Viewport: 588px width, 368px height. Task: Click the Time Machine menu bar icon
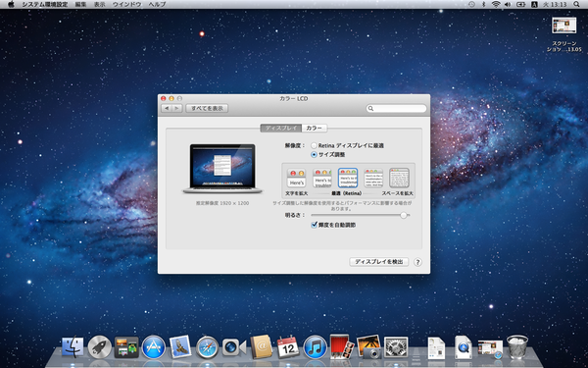(471, 4)
